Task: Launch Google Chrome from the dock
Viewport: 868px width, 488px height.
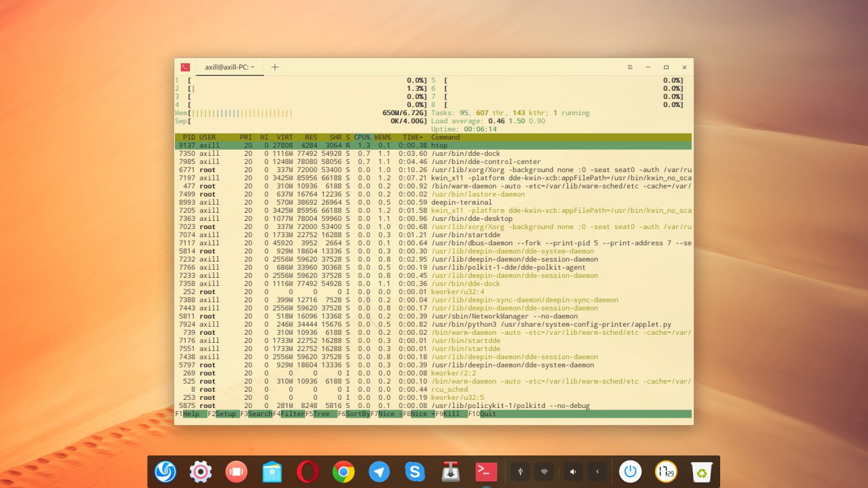Action: [344, 472]
